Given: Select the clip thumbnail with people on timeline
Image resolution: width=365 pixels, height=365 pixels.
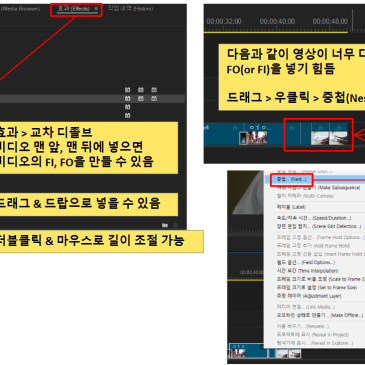Looking at the screenshot, I should click(256, 138).
